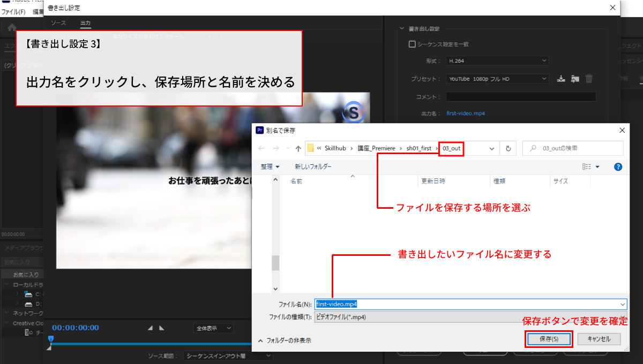Collapse the お気に入り tree node
643x364 pixels.
7,275
